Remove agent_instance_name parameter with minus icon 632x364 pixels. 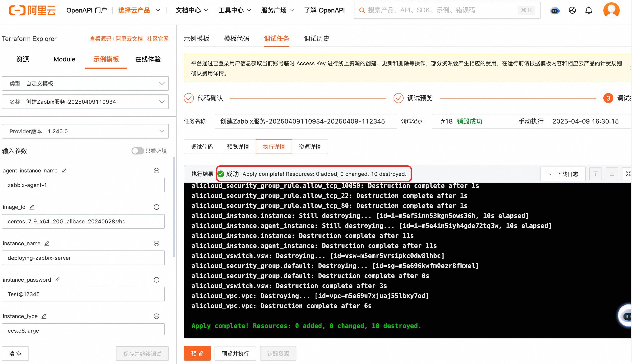157,170
